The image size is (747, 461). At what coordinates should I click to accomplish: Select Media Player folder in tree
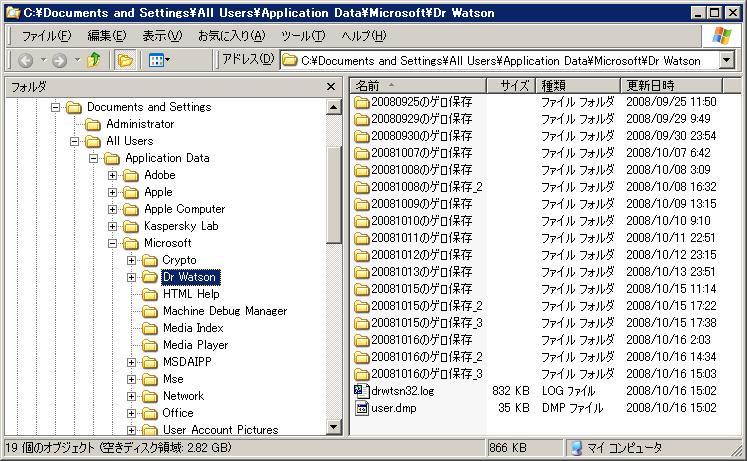(x=195, y=345)
